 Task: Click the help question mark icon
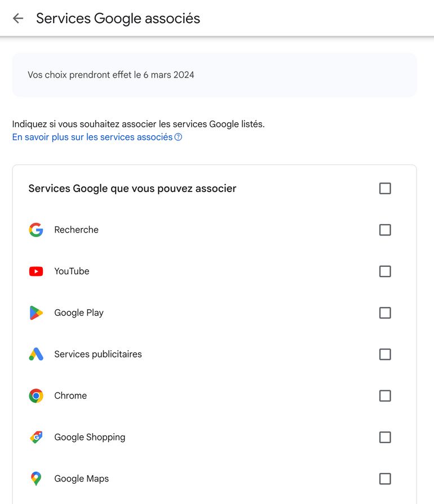tap(178, 137)
